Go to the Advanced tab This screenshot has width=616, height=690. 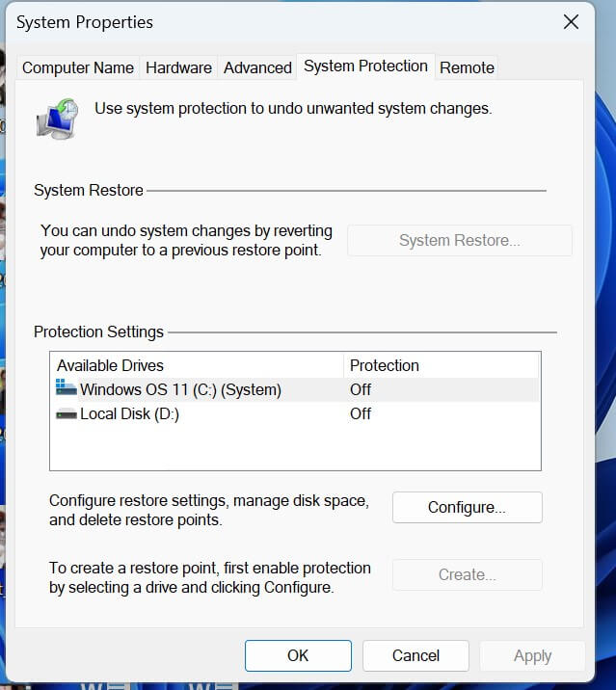coord(257,67)
